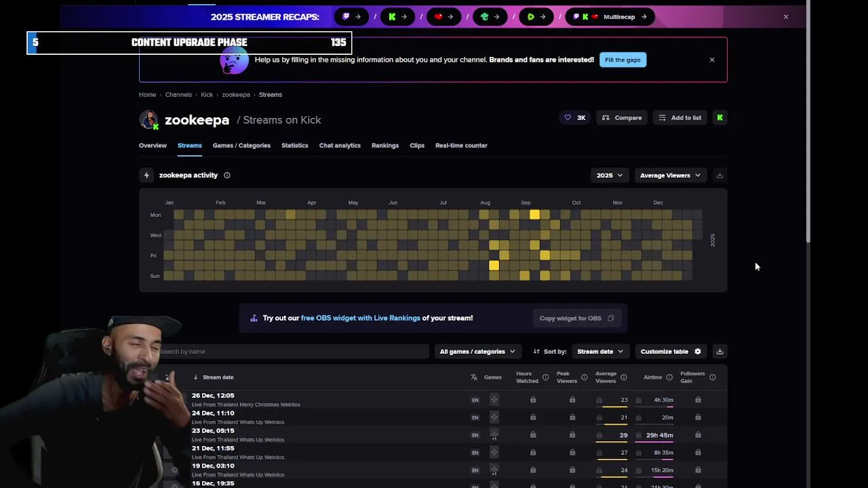Open the green Trovo-style recap link
The image size is (868, 488).
[x=490, y=17]
